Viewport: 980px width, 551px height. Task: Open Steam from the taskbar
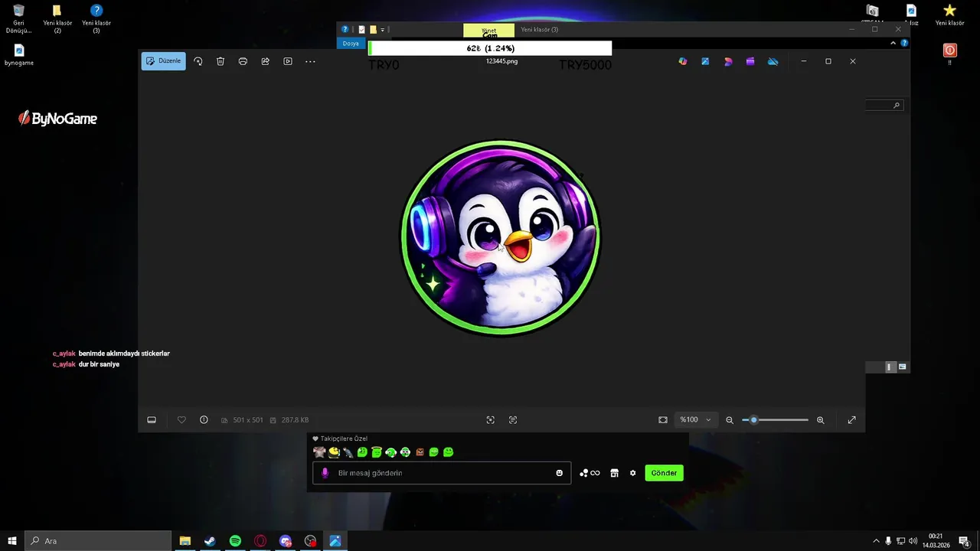click(210, 541)
